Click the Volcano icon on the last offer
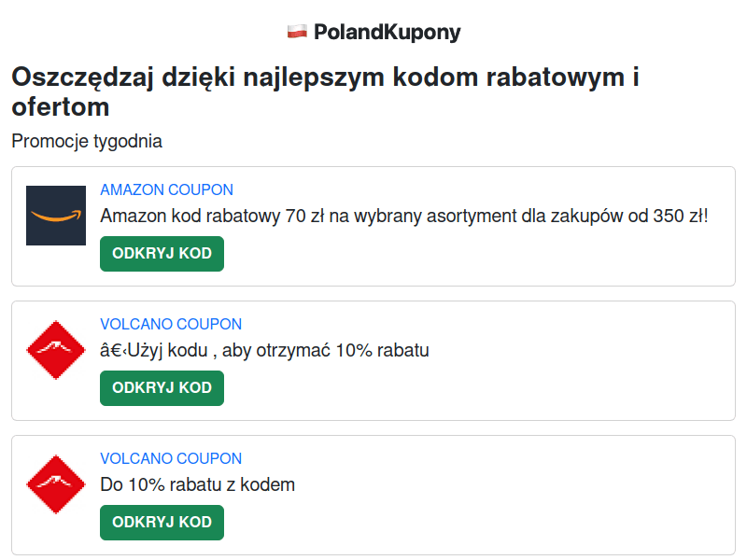This screenshot has width=747, height=560. 55,483
